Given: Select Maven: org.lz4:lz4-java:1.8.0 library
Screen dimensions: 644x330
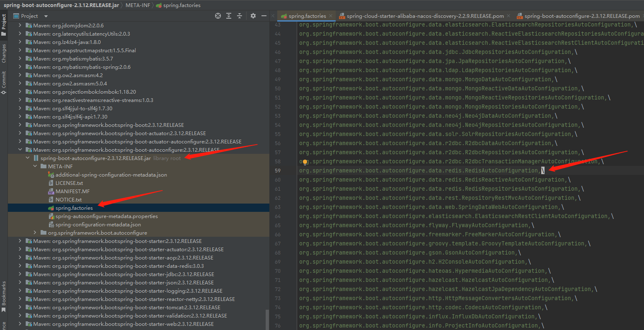Looking at the screenshot, I should point(67,42).
